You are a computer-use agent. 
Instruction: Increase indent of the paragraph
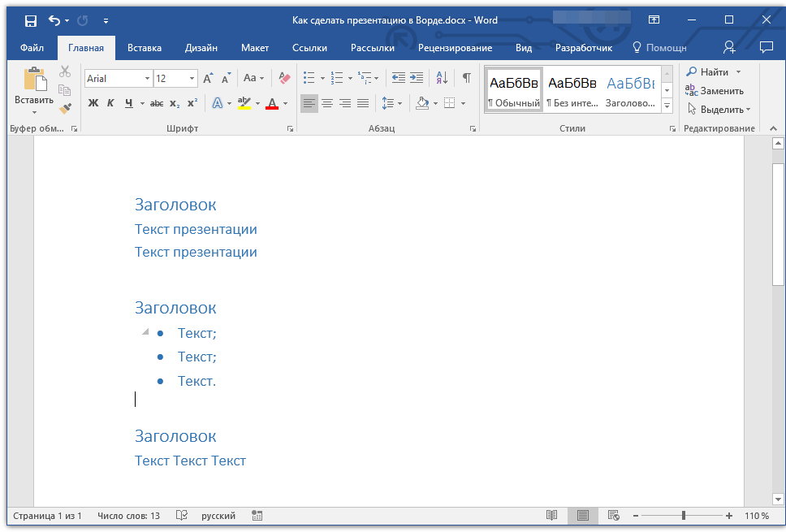417,78
